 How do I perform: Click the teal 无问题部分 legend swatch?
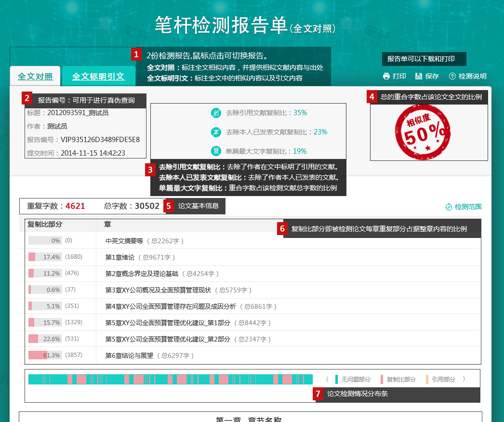[x=337, y=379]
